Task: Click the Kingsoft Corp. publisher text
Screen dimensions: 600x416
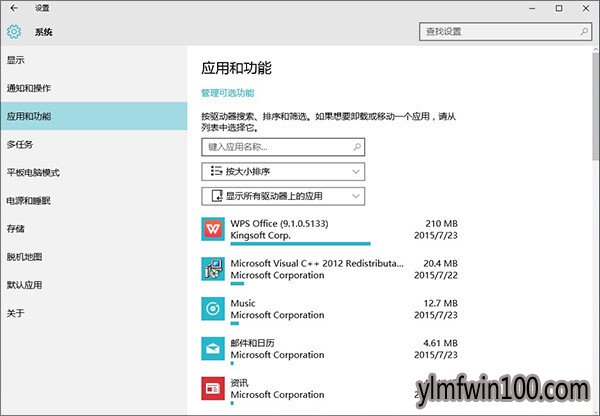Action: pos(260,235)
